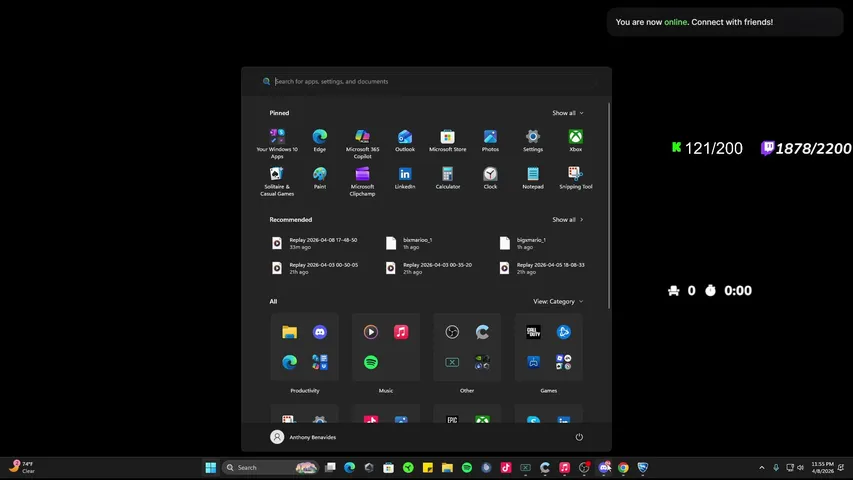Launch Calculator pinned app
The image size is (853, 480).
coord(448,178)
